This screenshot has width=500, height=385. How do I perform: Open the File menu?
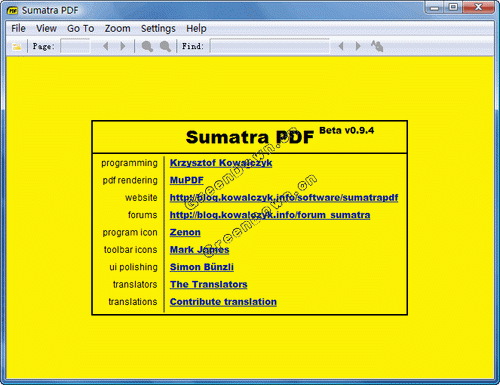click(x=18, y=29)
